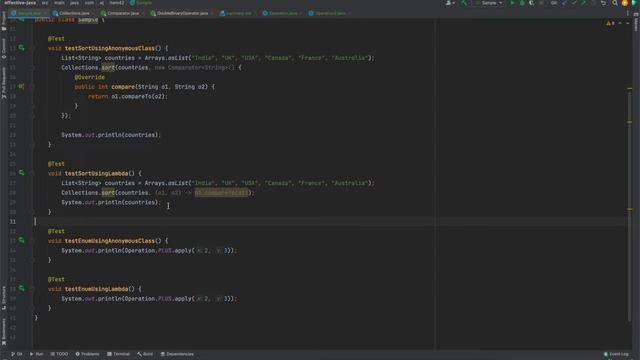
Task: Switch to the markdown file editor tab
Action: click(x=238, y=13)
